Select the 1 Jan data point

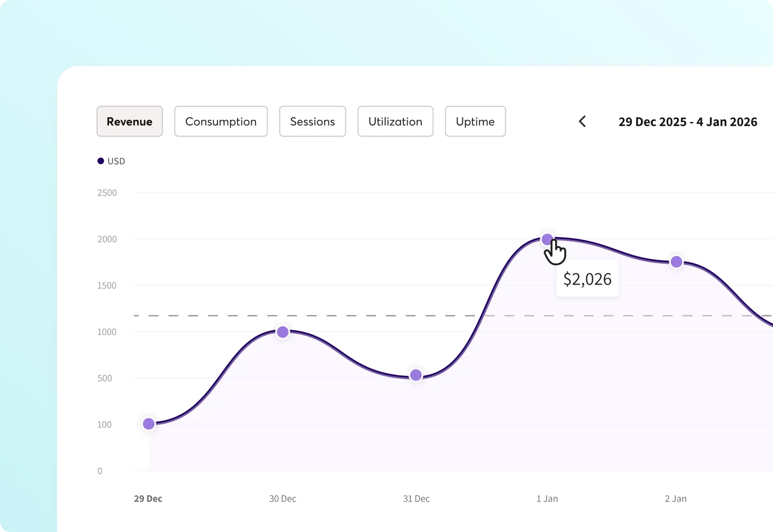[547, 239]
